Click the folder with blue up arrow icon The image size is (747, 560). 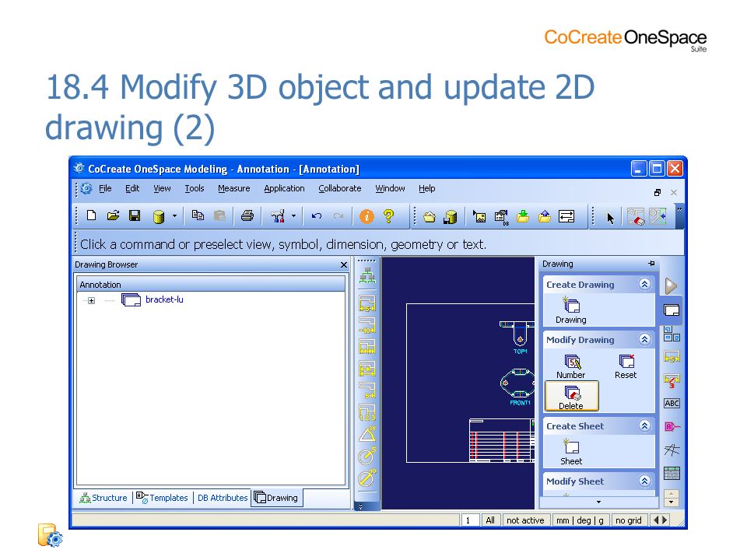pyautogui.click(x=545, y=216)
